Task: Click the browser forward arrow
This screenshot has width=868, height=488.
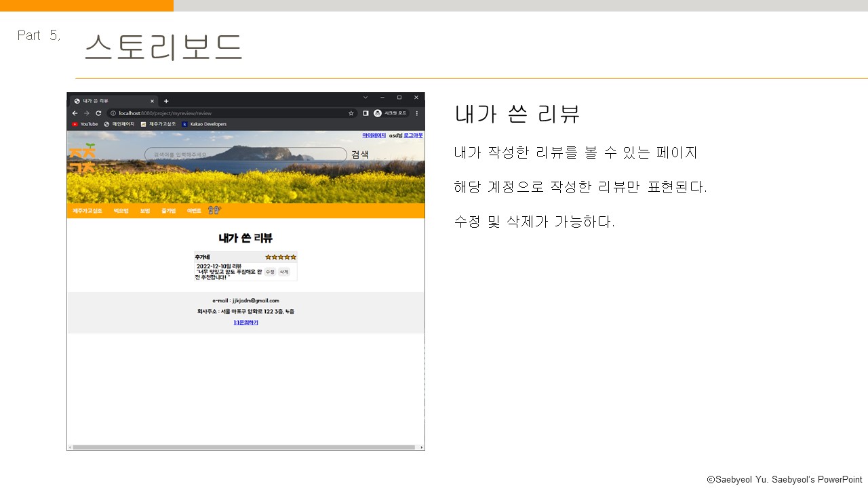Action: [x=86, y=113]
